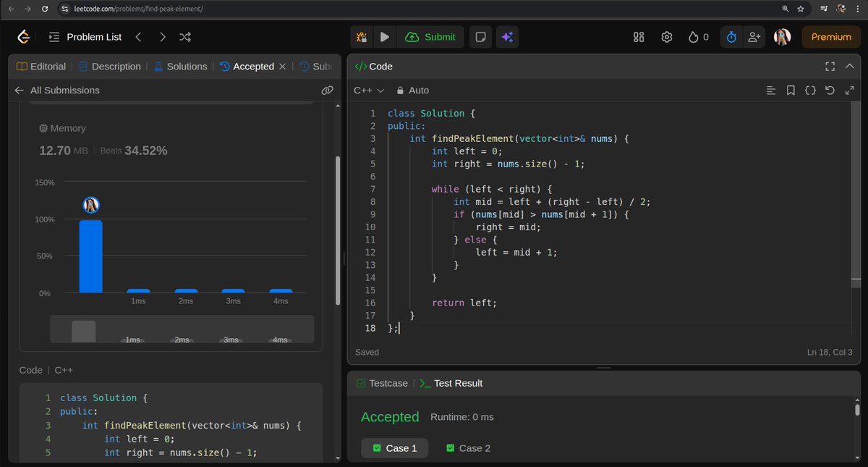The image size is (868, 467).
Task: Click the left panel vertical scrollbar
Action: click(x=337, y=230)
